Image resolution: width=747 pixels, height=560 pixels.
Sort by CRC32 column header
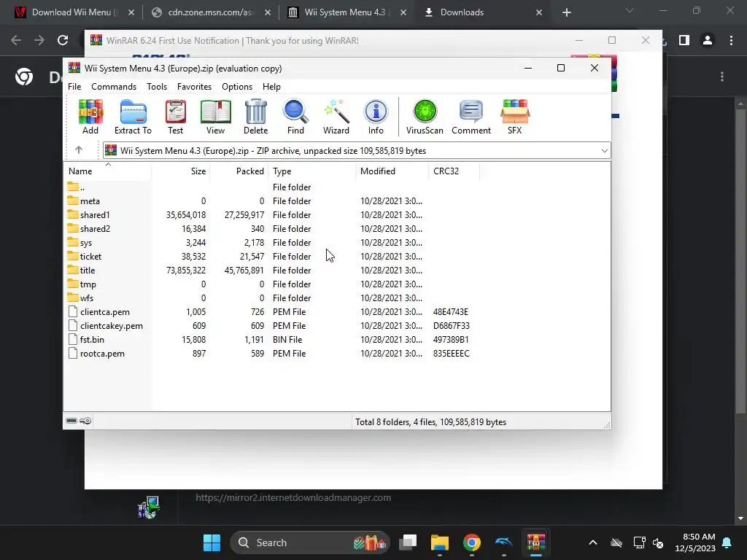[454, 171]
